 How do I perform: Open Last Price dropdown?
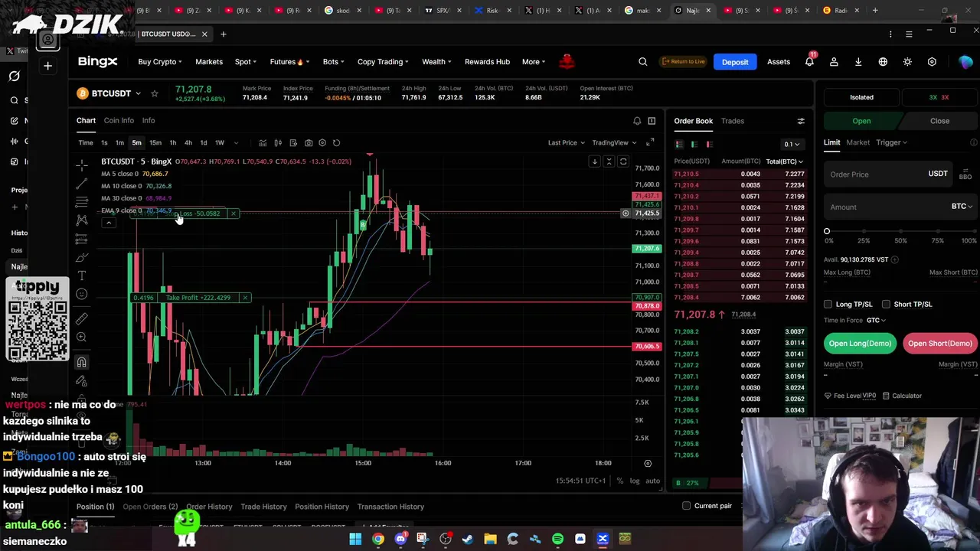(566, 143)
